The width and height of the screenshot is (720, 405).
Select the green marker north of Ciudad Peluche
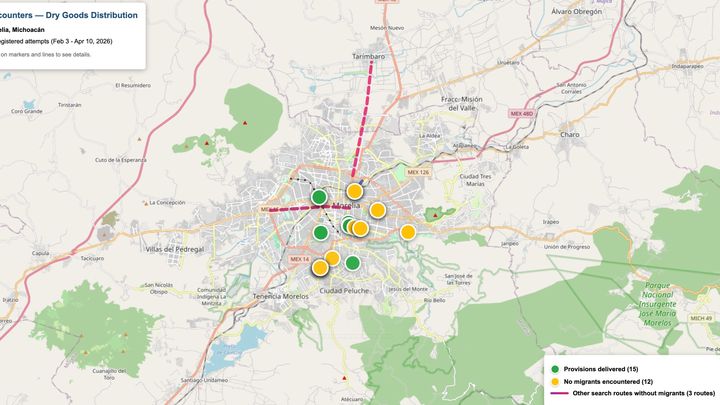click(352, 263)
